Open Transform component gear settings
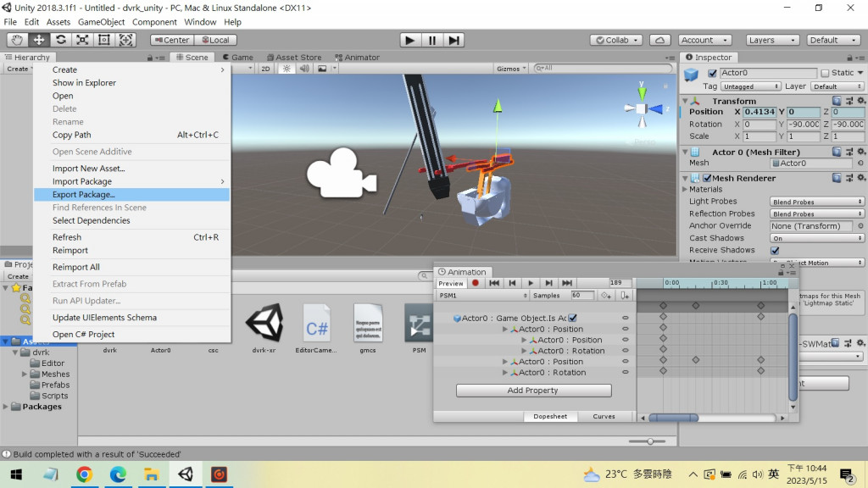 tap(861, 101)
